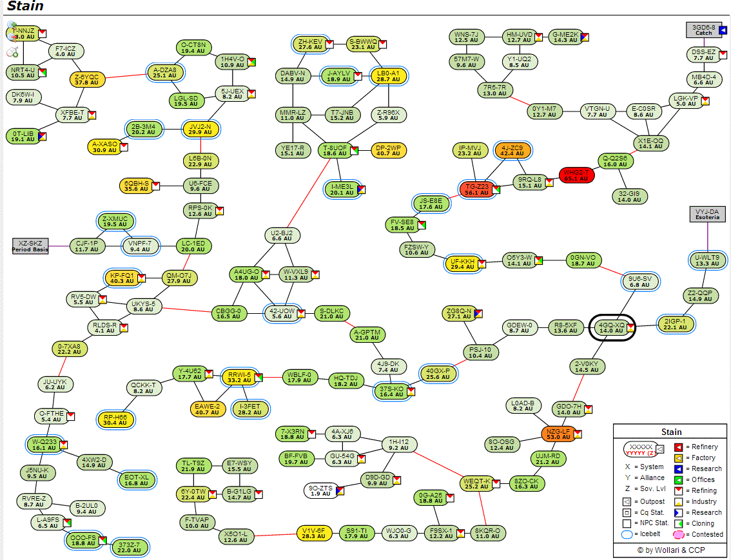Viewport: 731px width, 560px height.
Task: Open the PSJ-10 system node
Action: click(x=480, y=352)
